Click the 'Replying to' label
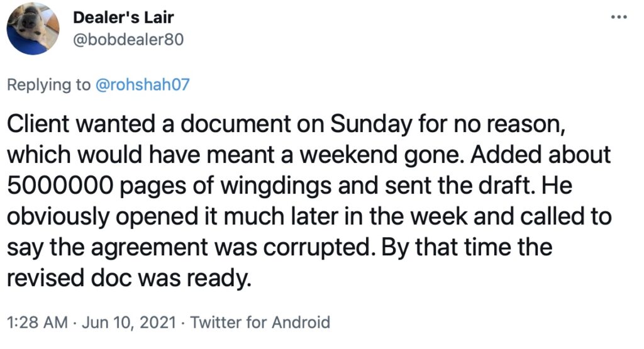This screenshot has width=644, height=349. click(x=48, y=85)
